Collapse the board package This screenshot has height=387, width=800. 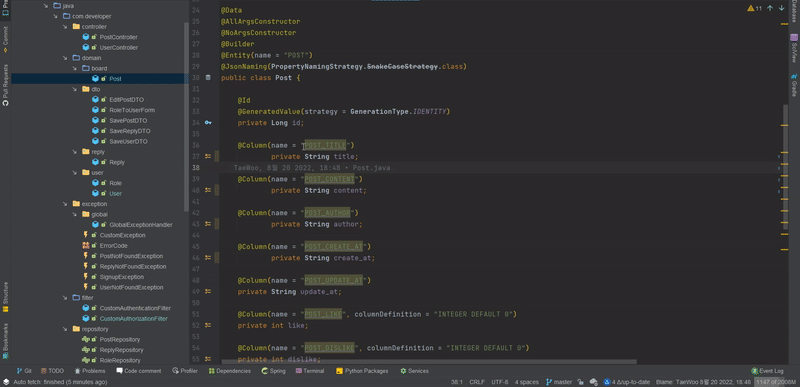75,68
